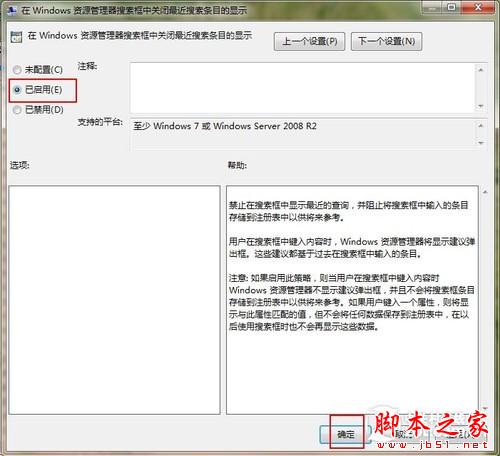Viewport: 500px width, 456px height.
Task: Click inside the 注释 comment text box
Action: (302, 88)
